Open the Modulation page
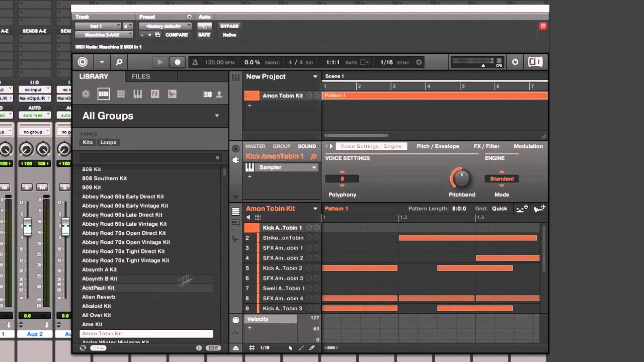 click(528, 146)
